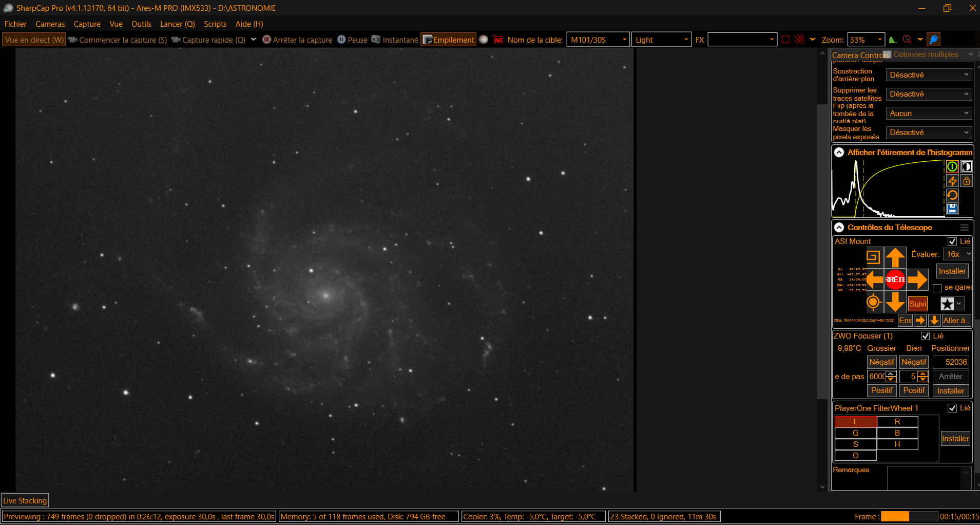Open the Masquer les pixels exposés dropdown
Viewport: 980px width, 525px height.
pyautogui.click(x=929, y=133)
